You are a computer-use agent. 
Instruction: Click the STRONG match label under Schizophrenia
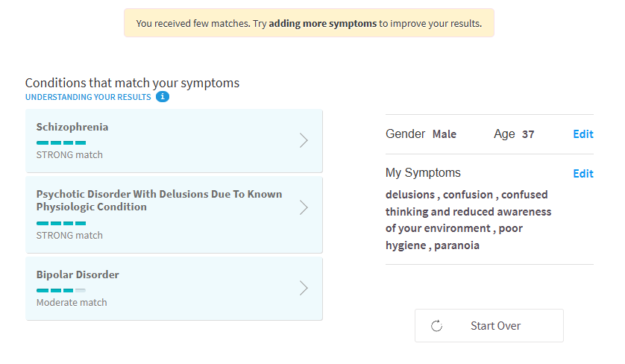[69, 154]
